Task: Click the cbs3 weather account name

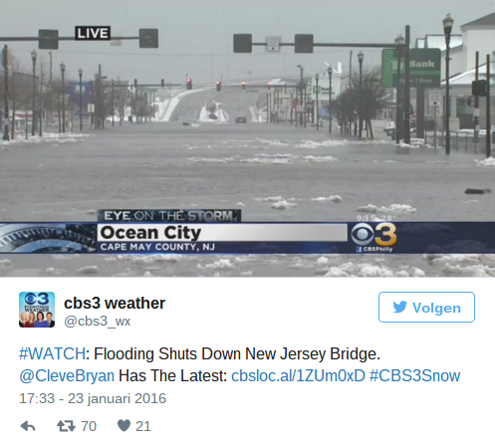Action: (x=115, y=303)
